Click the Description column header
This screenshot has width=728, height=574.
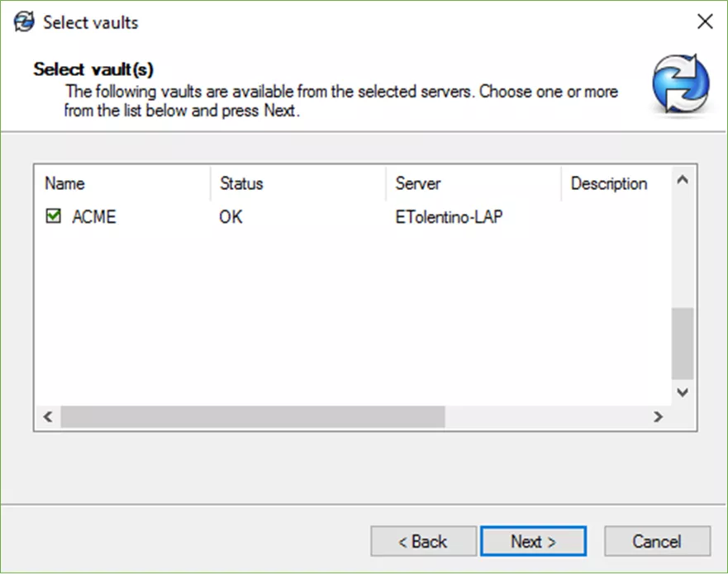point(611,183)
